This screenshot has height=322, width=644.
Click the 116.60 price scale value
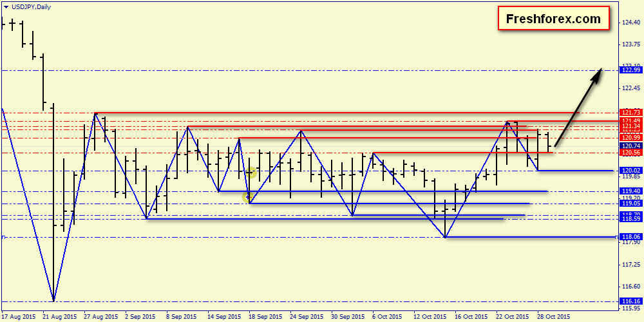[632, 287]
